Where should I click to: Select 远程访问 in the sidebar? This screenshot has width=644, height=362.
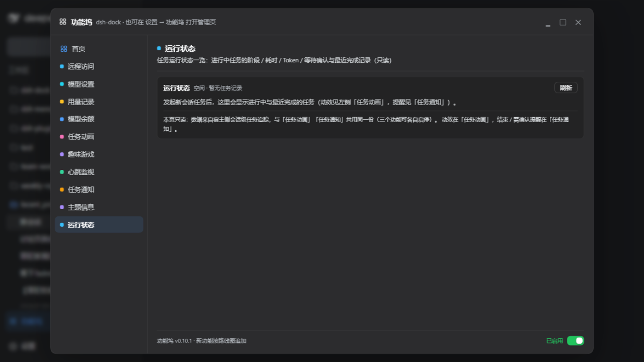[99, 66]
